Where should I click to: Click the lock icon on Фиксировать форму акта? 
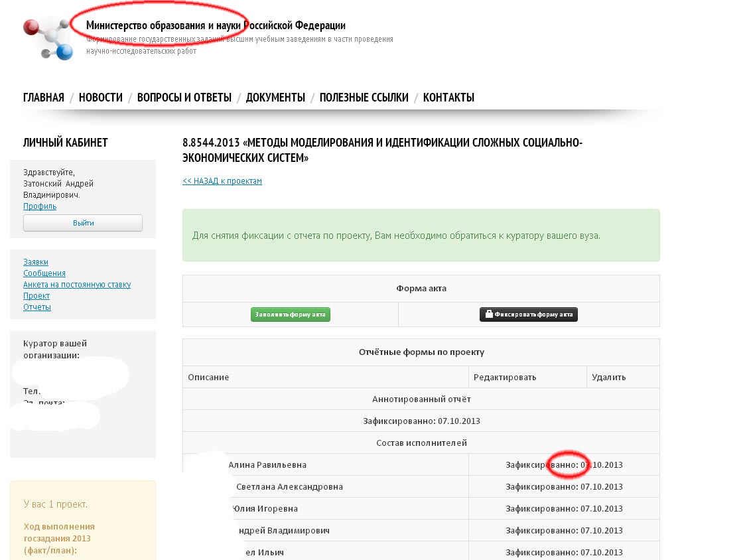pos(488,315)
